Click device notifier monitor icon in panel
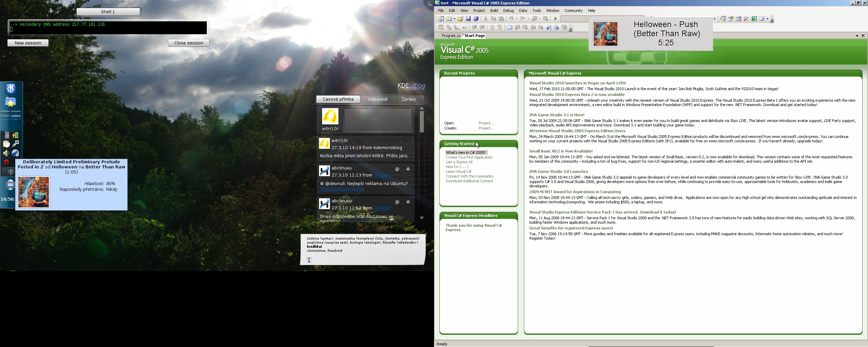 [11, 185]
